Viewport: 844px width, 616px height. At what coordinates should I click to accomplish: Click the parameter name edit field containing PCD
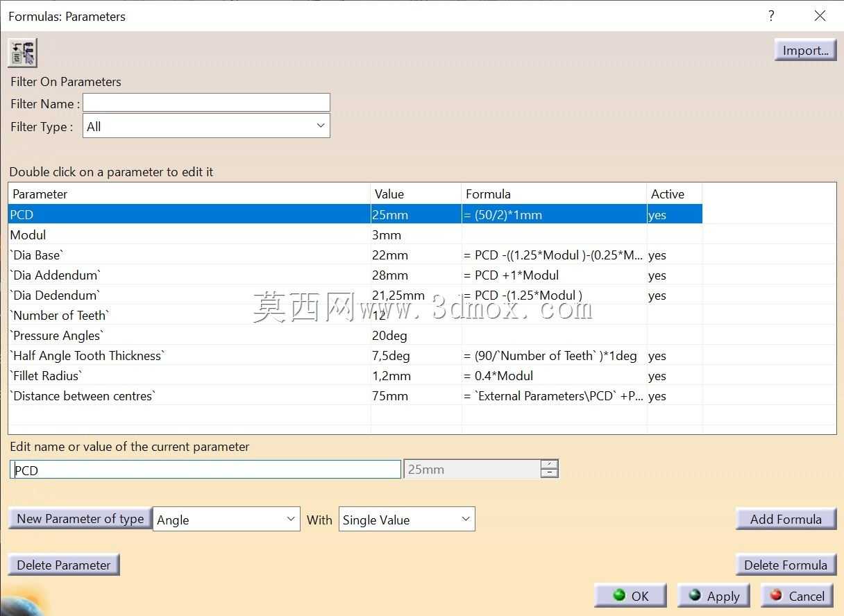pos(205,470)
